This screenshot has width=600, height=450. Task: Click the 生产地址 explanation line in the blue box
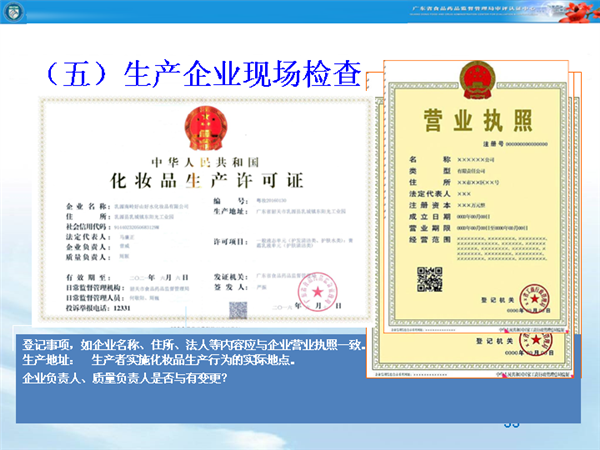pyautogui.click(x=158, y=359)
